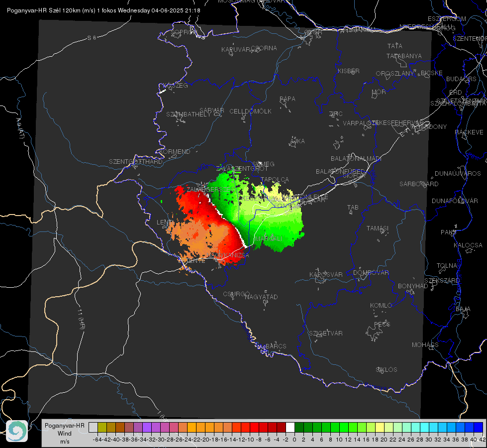Click the DOMBÓVÁR label
The width and height of the screenshot is (487, 448).
pyautogui.click(x=371, y=273)
